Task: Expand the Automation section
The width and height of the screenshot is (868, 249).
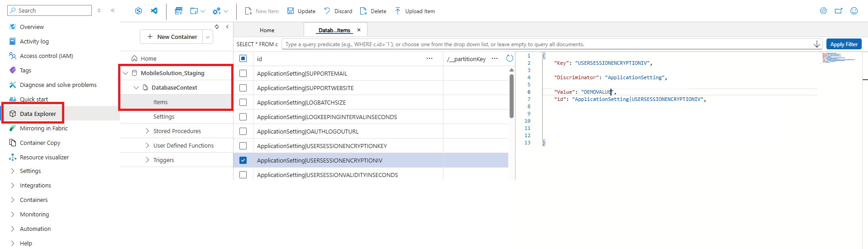Action: 12,229
